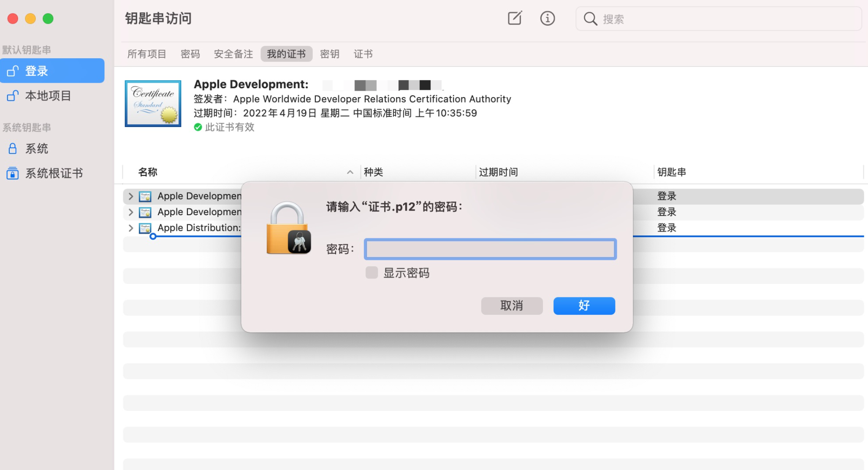Open the 系统根证书 keychain
868x470 pixels.
[54, 173]
